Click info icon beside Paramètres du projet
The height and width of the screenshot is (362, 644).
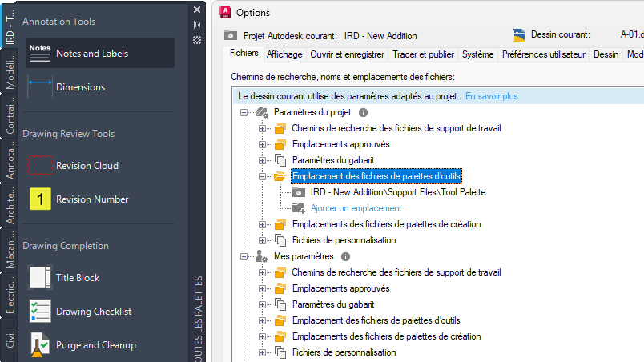(x=362, y=113)
